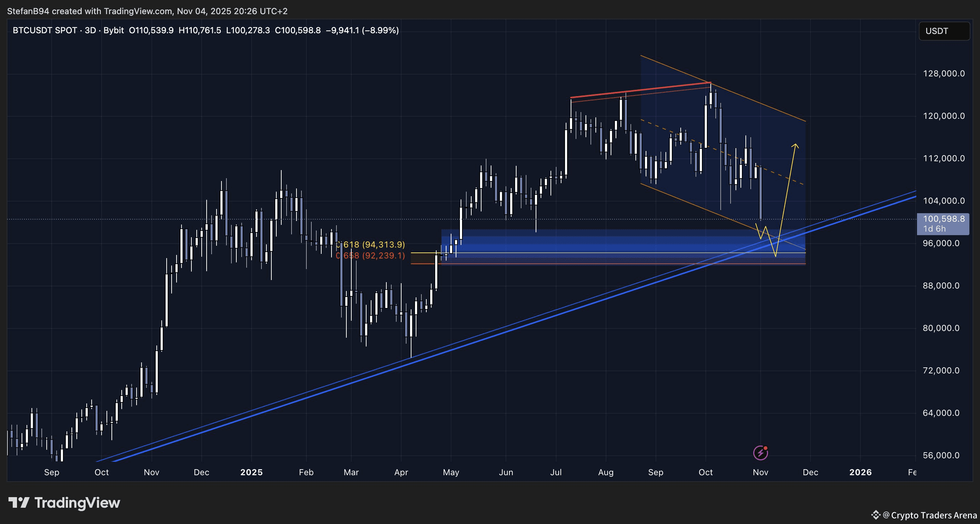
Task: Click the Crypto Traders Arena watermark icon
Action: tap(876, 515)
